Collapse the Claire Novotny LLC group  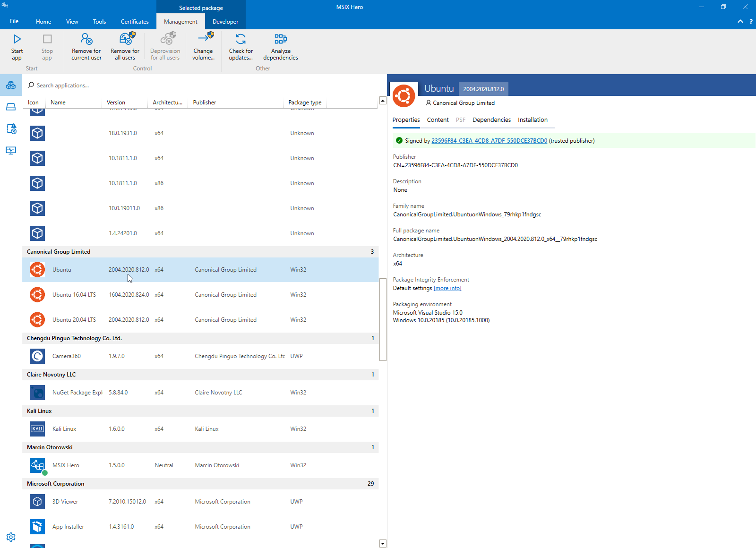(200, 375)
